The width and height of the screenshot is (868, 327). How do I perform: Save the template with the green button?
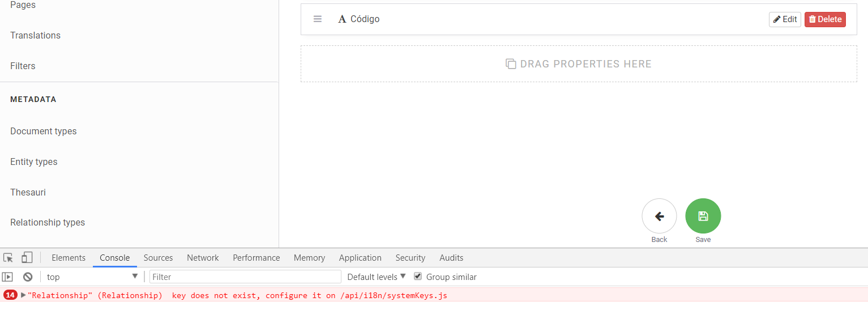pos(703,216)
